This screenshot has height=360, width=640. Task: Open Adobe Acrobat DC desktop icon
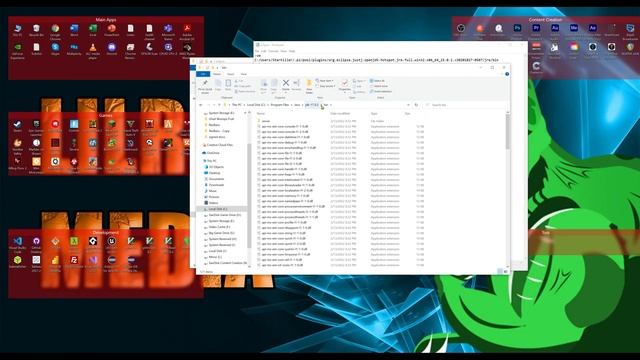tap(187, 31)
